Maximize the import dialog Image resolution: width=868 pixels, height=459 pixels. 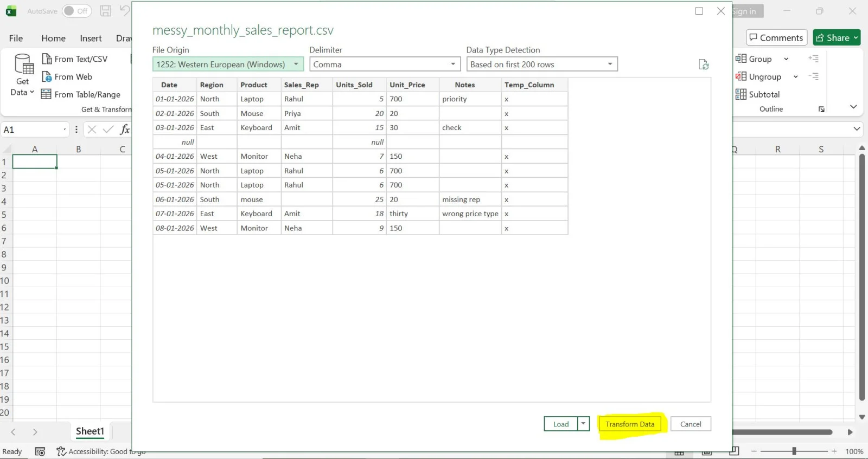pyautogui.click(x=699, y=11)
